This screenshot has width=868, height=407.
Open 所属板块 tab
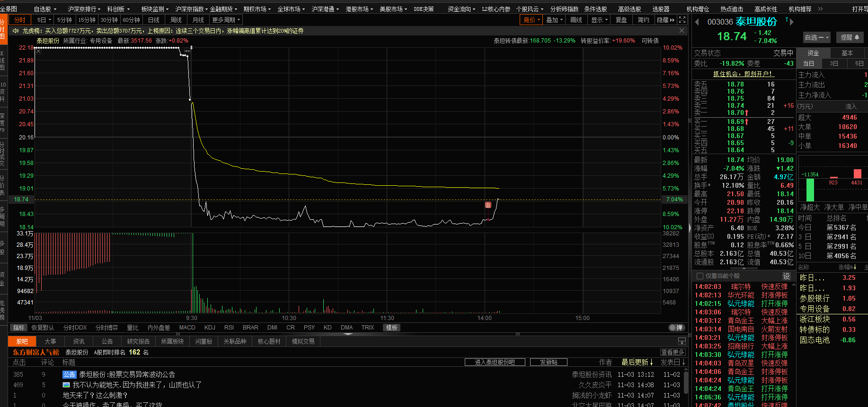coord(172,341)
